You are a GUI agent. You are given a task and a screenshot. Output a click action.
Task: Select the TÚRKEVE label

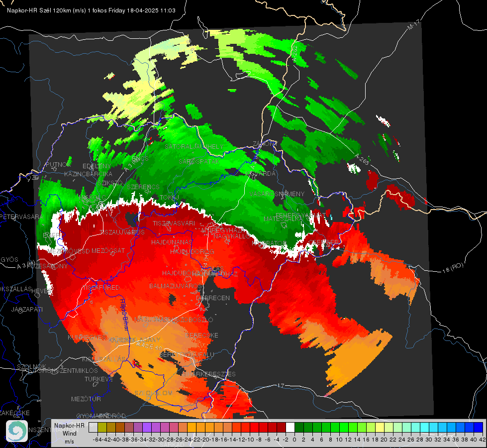99,379
